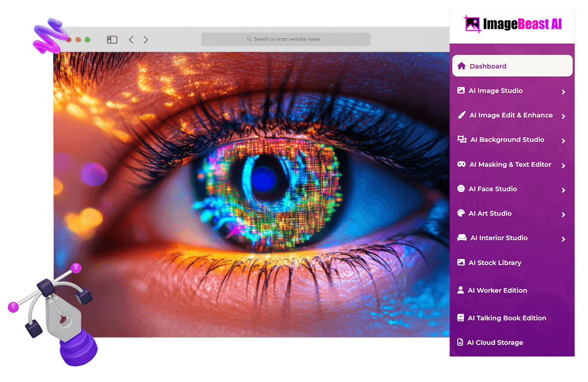Image resolution: width=588 pixels, height=382 pixels.
Task: Expand the AI Face Studio chevron
Action: (563, 190)
